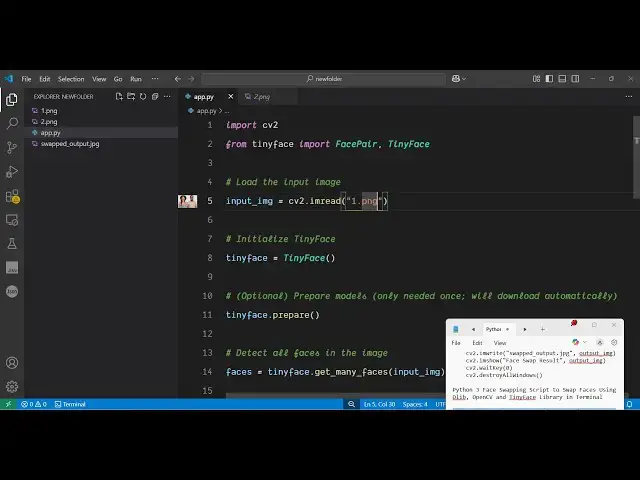Open the Explorer view in activity bar
This screenshot has width=640, height=480.
pos(12,99)
